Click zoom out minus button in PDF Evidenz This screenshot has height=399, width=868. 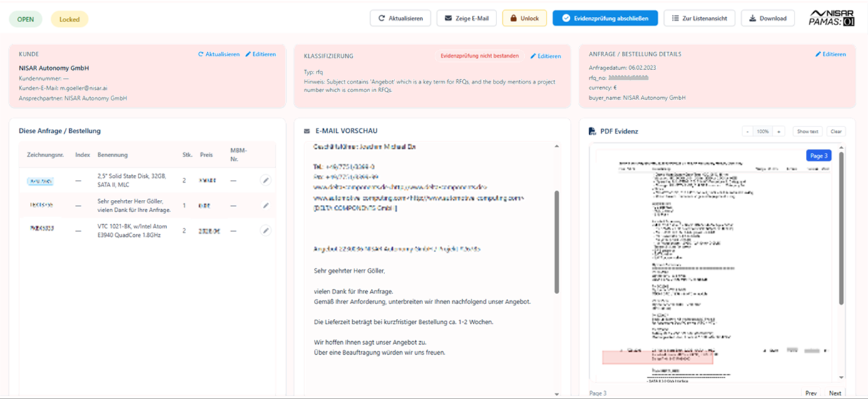pos(747,131)
